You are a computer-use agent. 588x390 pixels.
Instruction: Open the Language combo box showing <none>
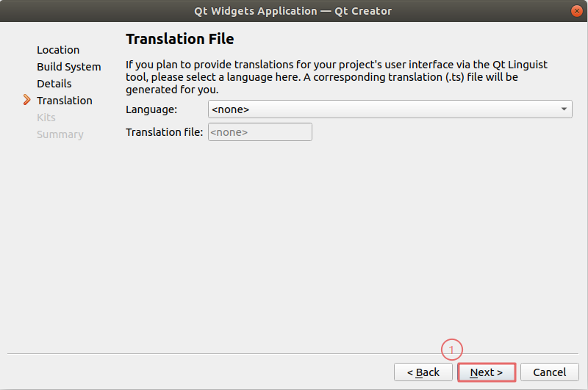[382, 109]
